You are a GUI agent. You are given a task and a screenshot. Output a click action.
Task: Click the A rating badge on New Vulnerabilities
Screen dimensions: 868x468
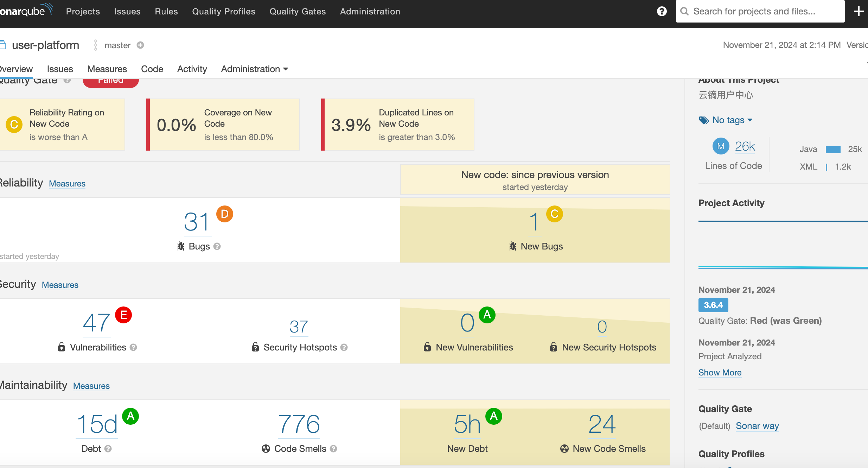coord(487,315)
